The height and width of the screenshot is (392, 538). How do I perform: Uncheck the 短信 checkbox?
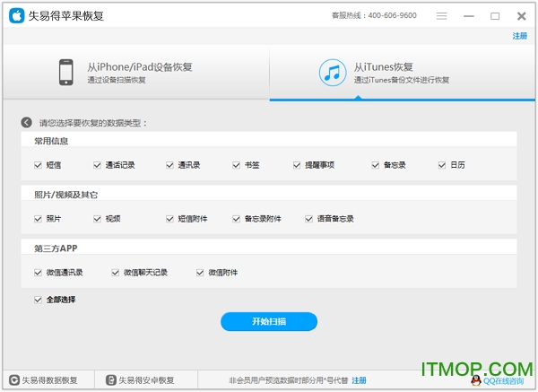tap(38, 165)
